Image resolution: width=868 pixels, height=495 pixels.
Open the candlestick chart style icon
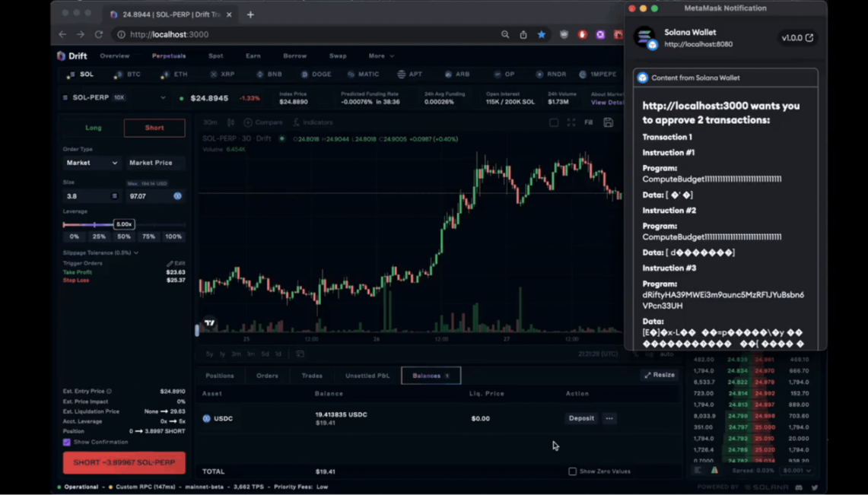pos(231,122)
